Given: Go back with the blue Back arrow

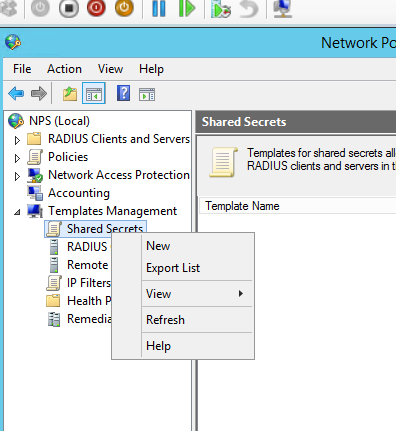Looking at the screenshot, I should click(x=16, y=93).
